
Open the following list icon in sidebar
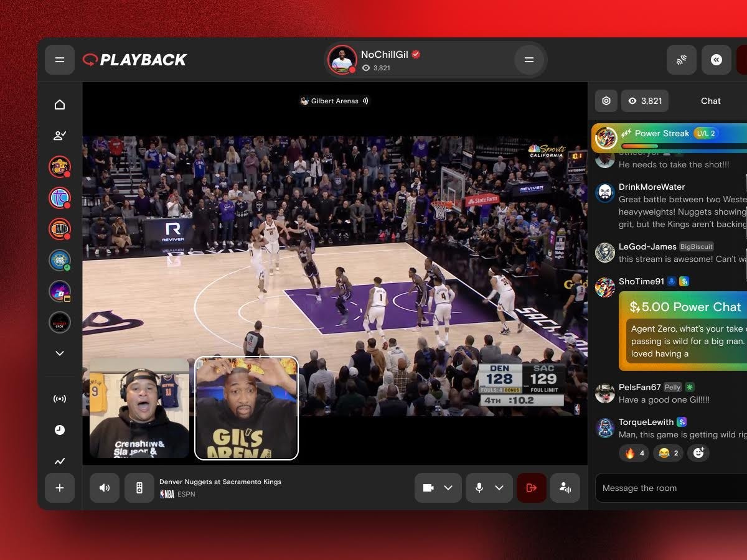pos(60,136)
